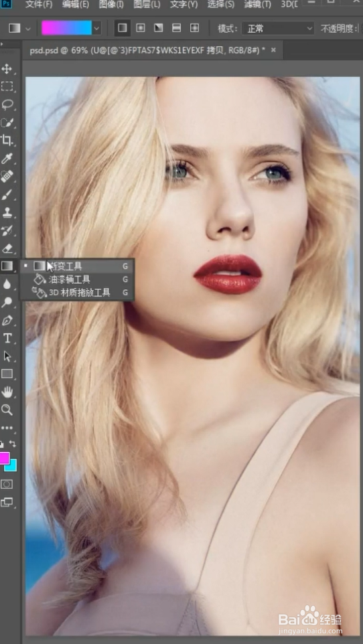
Task: Select the Crop tool
Action: (x=7, y=140)
